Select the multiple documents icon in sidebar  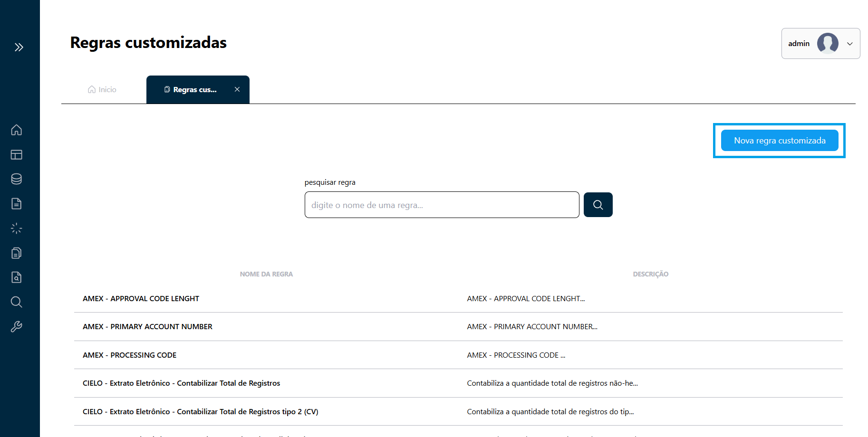click(16, 253)
